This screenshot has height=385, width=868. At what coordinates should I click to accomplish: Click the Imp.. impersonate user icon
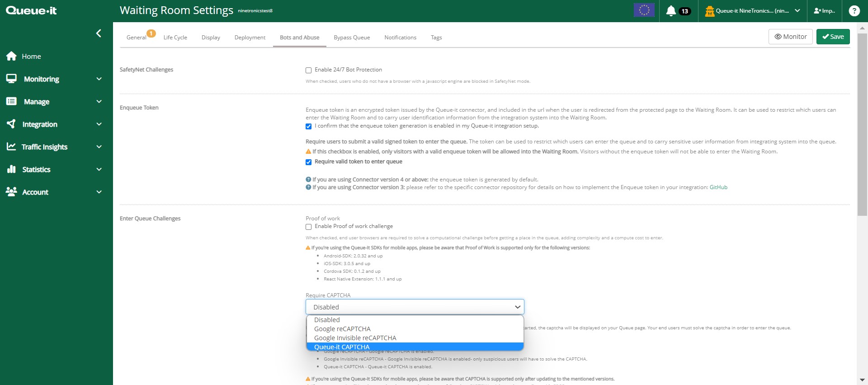817,11
